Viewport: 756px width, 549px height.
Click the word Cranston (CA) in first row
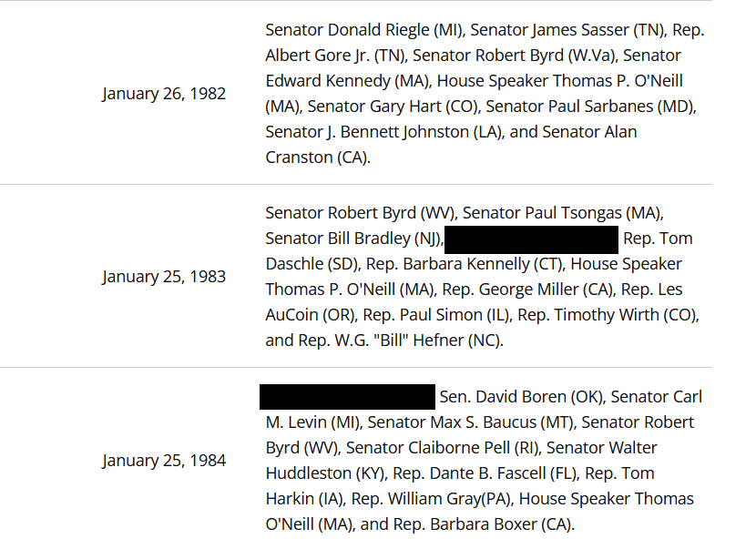(x=317, y=158)
